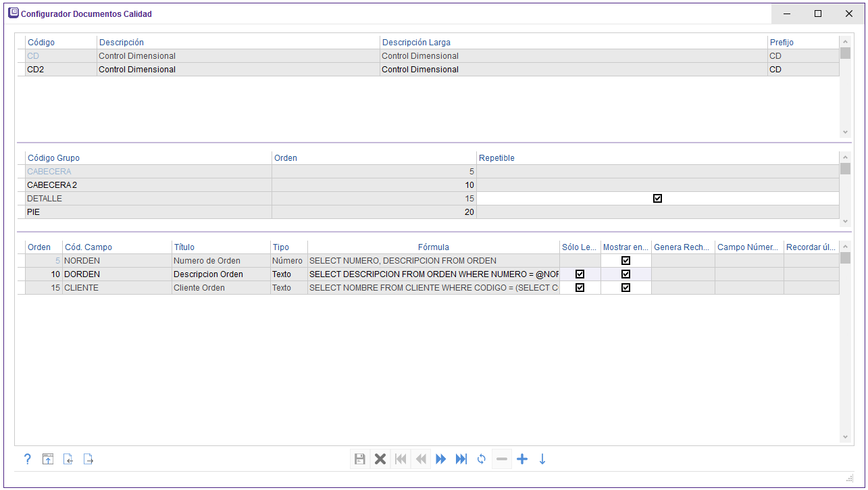868x490 pixels.
Task: Click the Descripción Larga column header
Action: click(x=416, y=43)
